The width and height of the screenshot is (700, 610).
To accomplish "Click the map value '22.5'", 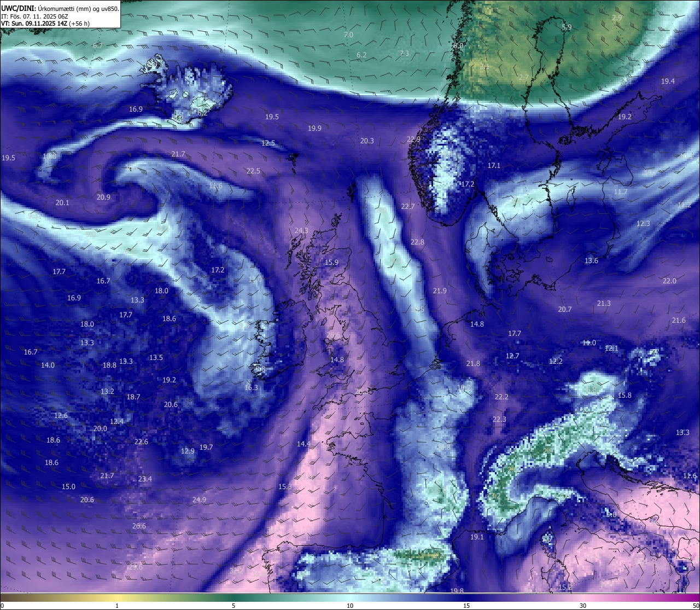I will (x=253, y=171).
